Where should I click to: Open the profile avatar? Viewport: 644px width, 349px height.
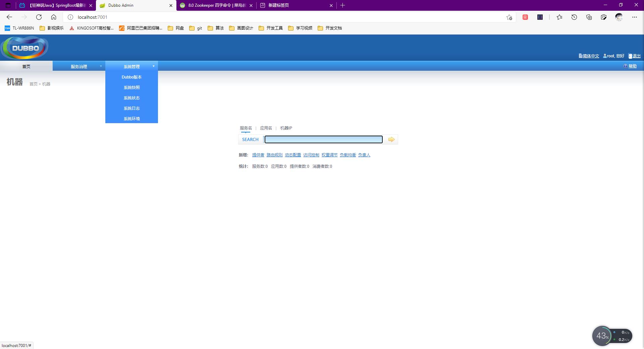(x=619, y=17)
